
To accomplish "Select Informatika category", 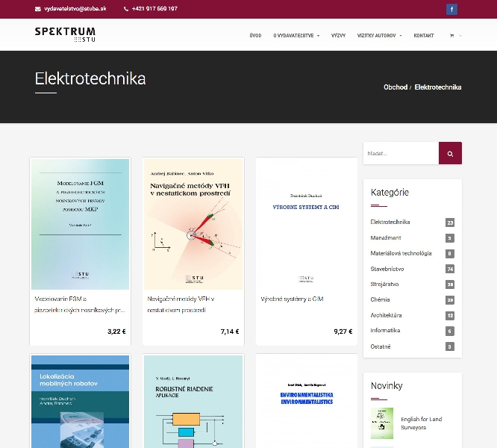I will [385, 330].
